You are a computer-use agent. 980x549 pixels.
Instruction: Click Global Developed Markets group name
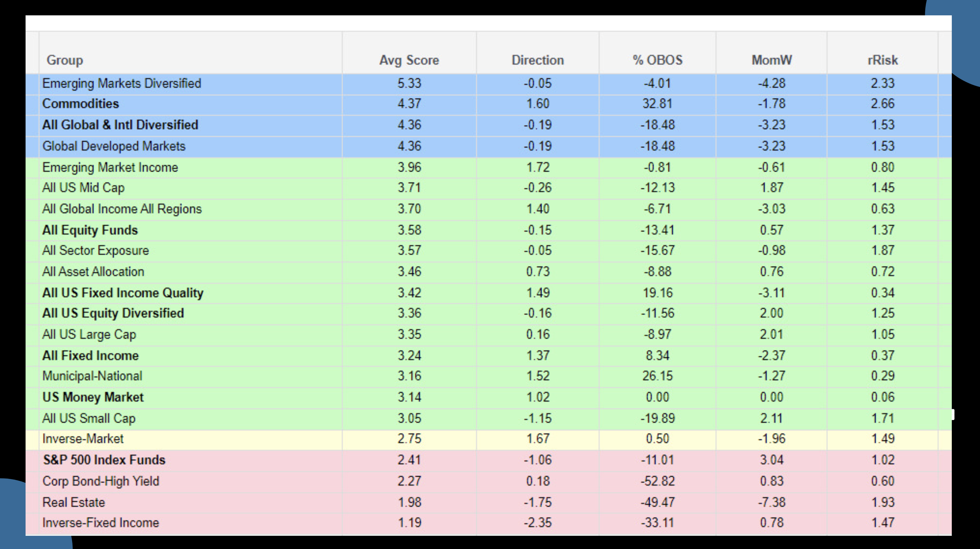pyautogui.click(x=114, y=146)
